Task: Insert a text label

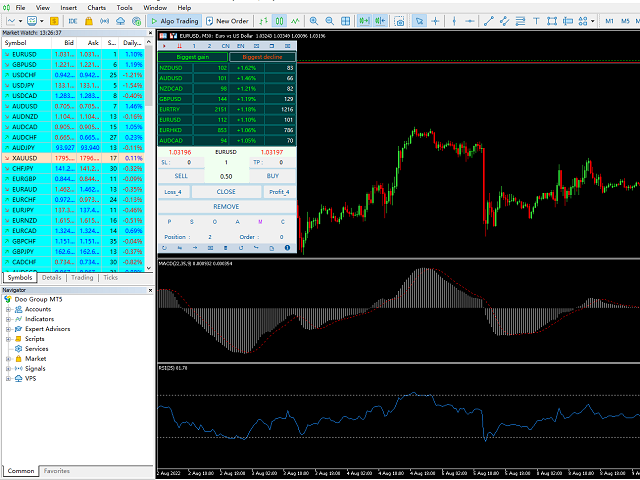Action: pos(536,21)
